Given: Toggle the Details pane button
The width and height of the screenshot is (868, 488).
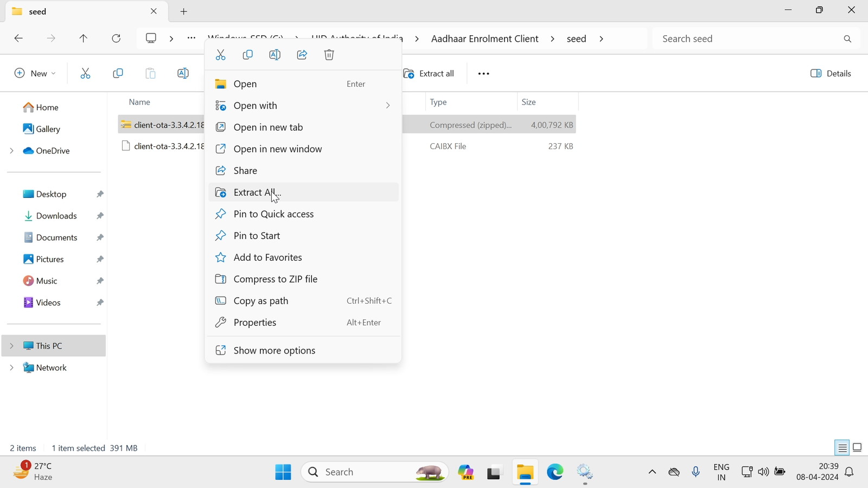Looking at the screenshot, I should pyautogui.click(x=831, y=73).
